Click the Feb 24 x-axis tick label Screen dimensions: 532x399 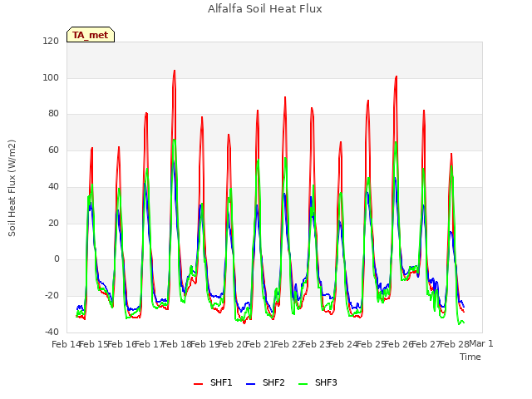[343, 344]
